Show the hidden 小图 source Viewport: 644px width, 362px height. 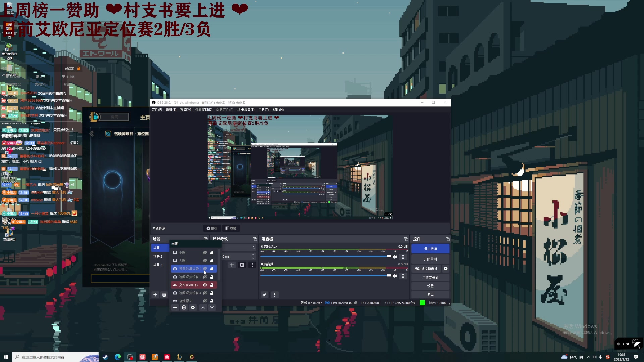205,253
